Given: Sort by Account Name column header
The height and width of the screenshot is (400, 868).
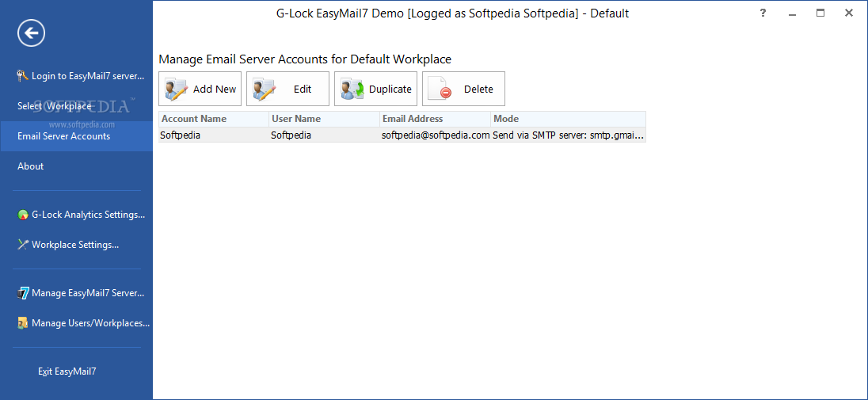Looking at the screenshot, I should pos(214,119).
